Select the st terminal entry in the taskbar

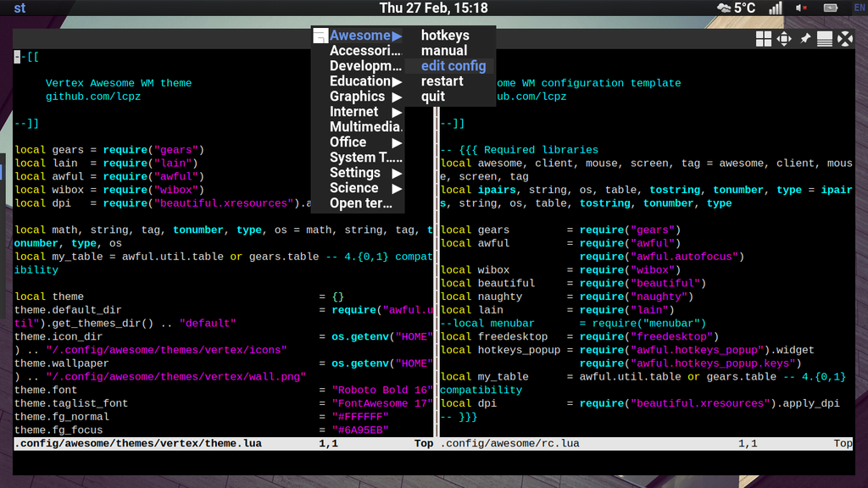(18, 8)
